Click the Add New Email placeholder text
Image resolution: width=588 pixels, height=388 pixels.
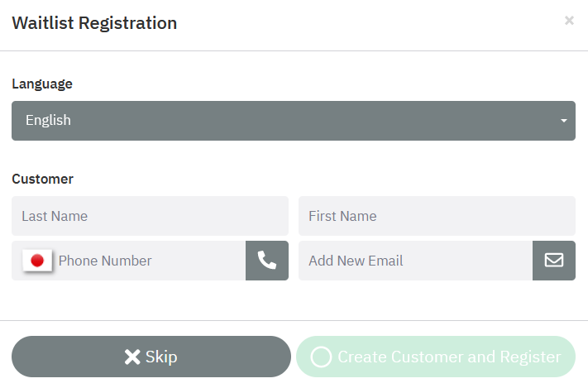pyautogui.click(x=356, y=261)
